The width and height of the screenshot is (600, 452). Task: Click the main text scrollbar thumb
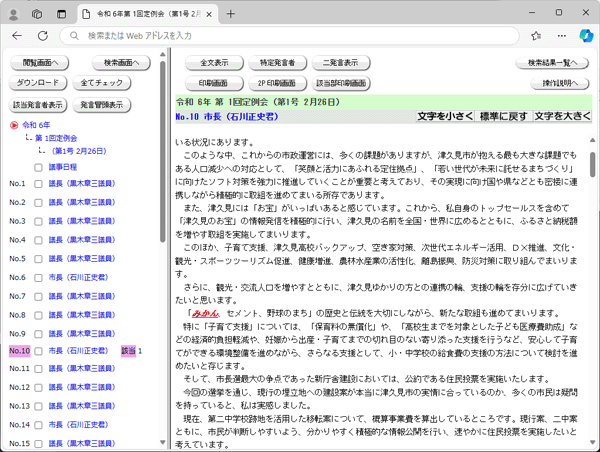pos(592,165)
